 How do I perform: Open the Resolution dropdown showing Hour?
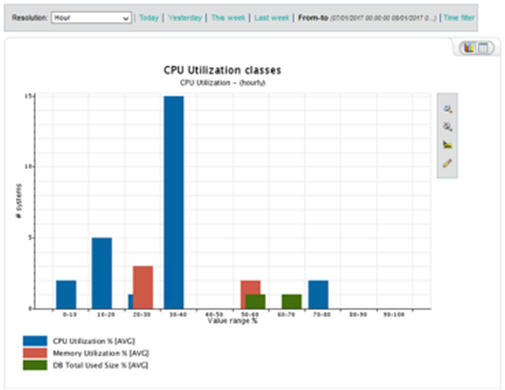pyautogui.click(x=91, y=18)
